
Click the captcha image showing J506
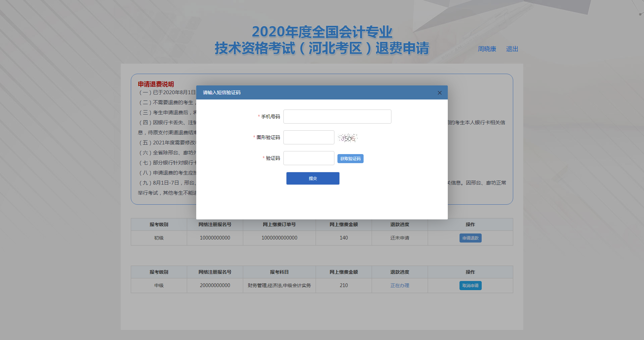[348, 137]
